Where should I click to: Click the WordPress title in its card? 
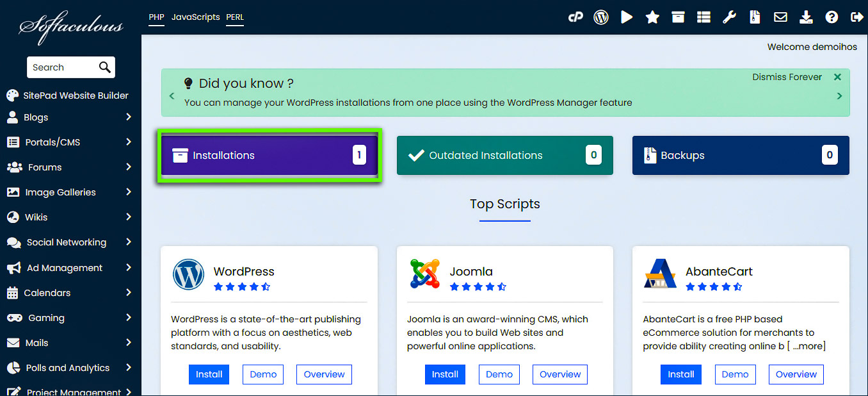[244, 272]
